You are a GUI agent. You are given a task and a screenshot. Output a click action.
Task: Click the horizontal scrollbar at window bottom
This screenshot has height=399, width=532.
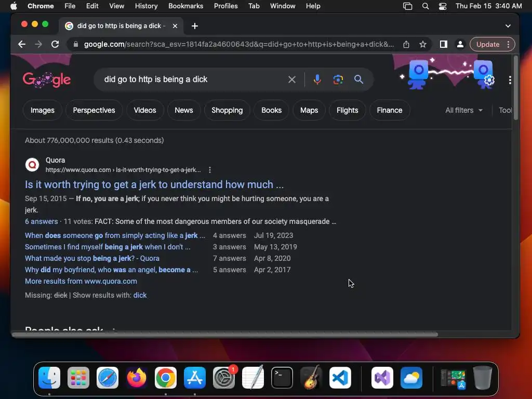(224, 335)
